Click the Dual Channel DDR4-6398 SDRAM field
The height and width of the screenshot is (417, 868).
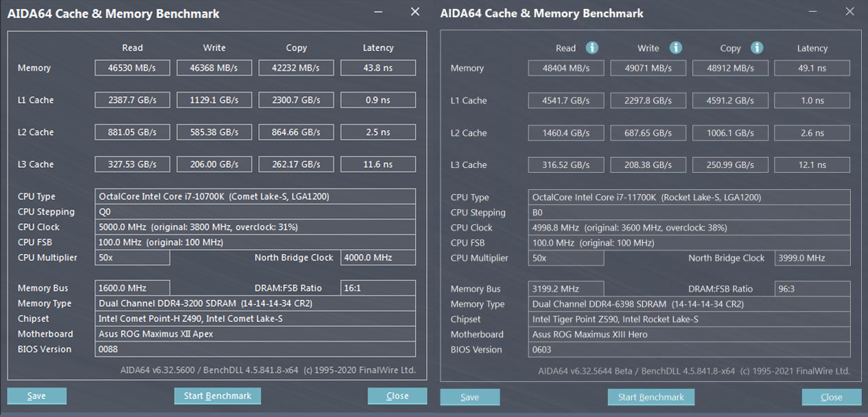pos(689,304)
